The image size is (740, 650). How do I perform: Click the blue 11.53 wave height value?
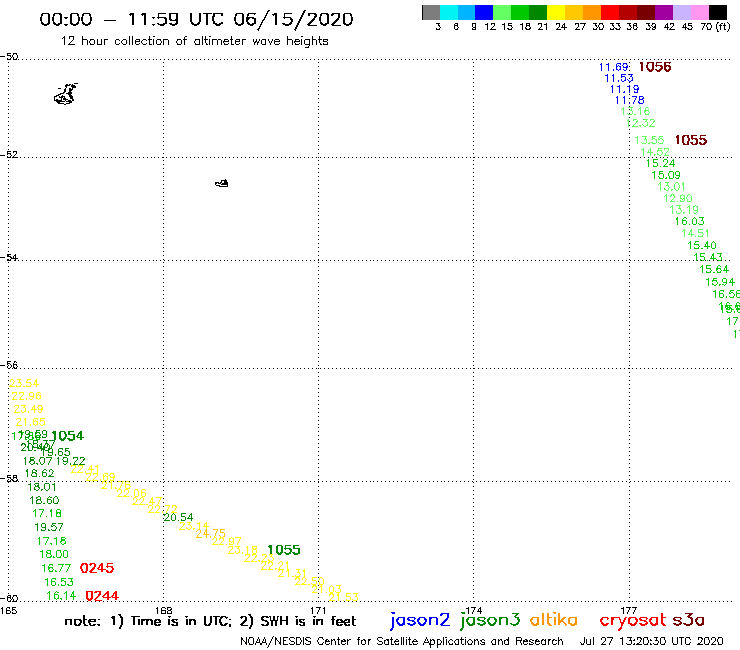[619, 78]
